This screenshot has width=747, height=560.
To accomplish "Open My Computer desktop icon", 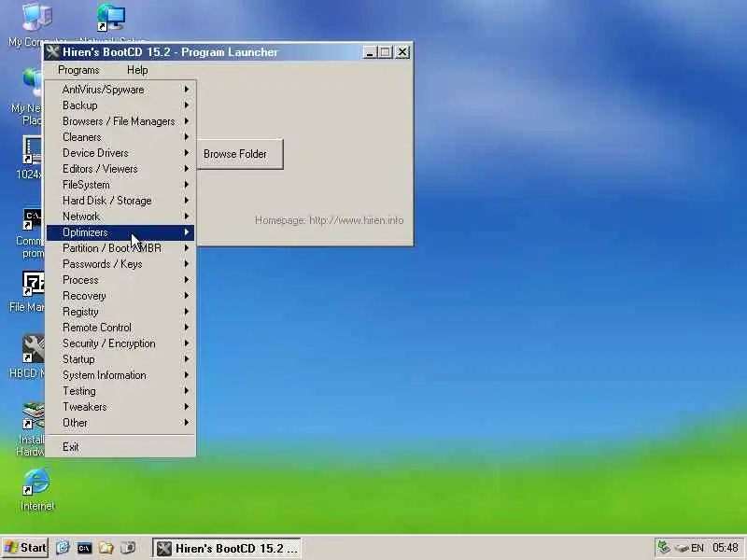I will point(36,24).
